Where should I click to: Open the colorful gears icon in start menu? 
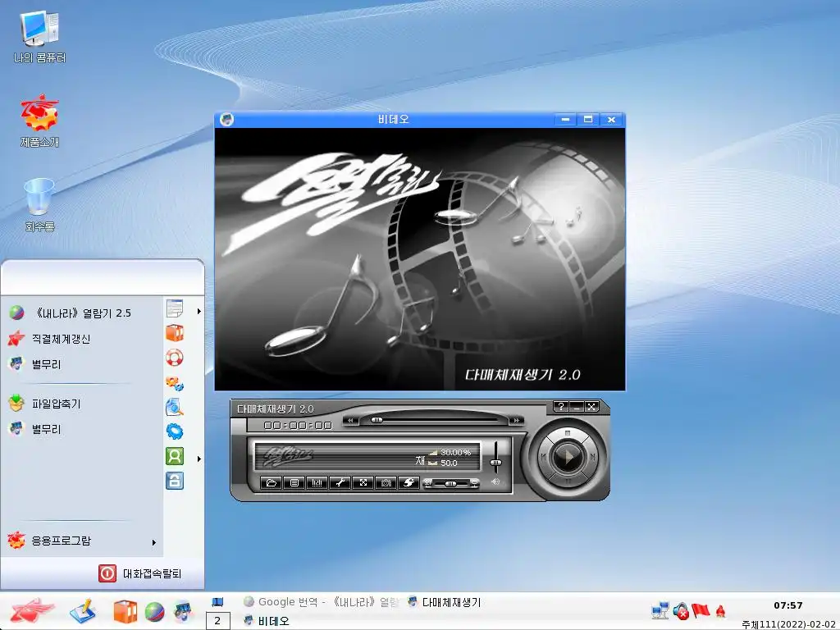pyautogui.click(x=175, y=383)
